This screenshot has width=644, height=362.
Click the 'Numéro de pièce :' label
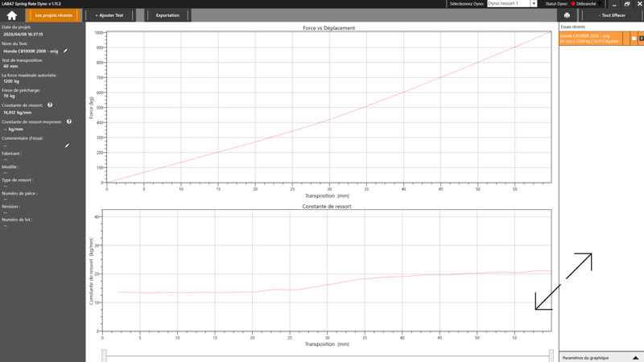coord(19,193)
